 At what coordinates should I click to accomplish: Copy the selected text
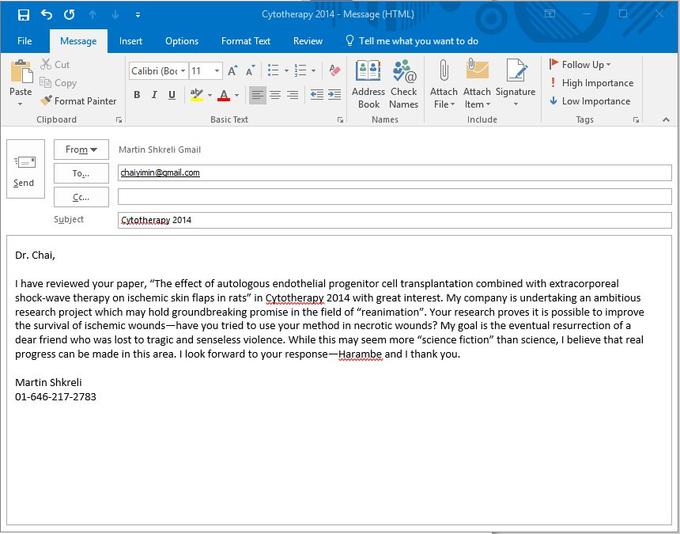[x=58, y=83]
